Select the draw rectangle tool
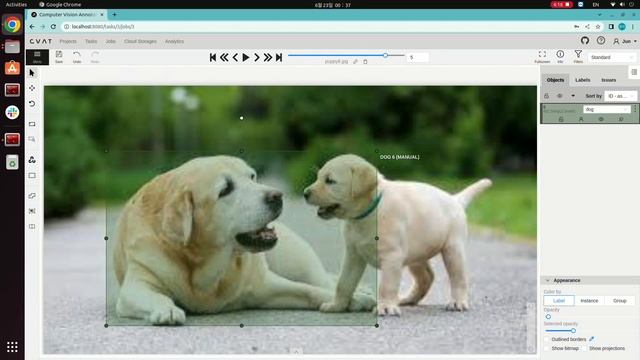The width and height of the screenshot is (640, 360). (32, 176)
